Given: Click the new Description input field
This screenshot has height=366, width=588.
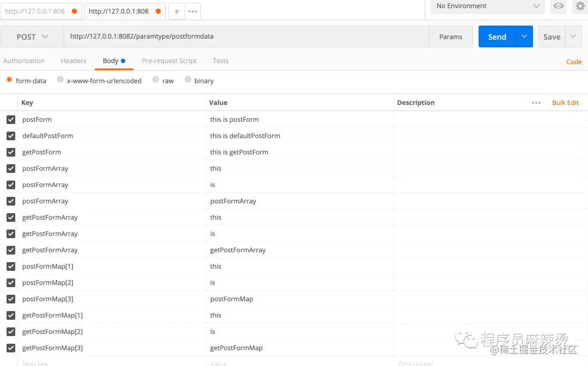Looking at the screenshot, I should [490, 363].
